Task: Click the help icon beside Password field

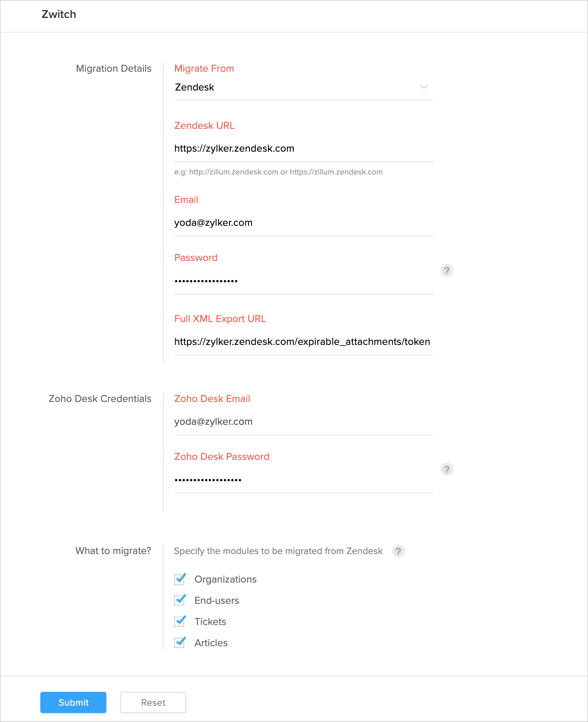Action: click(x=447, y=270)
